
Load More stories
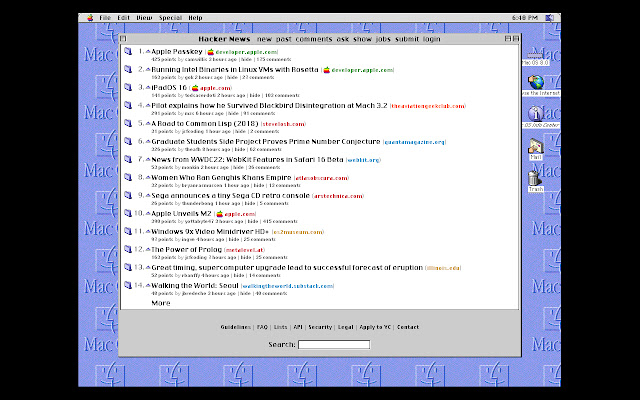[161, 303]
